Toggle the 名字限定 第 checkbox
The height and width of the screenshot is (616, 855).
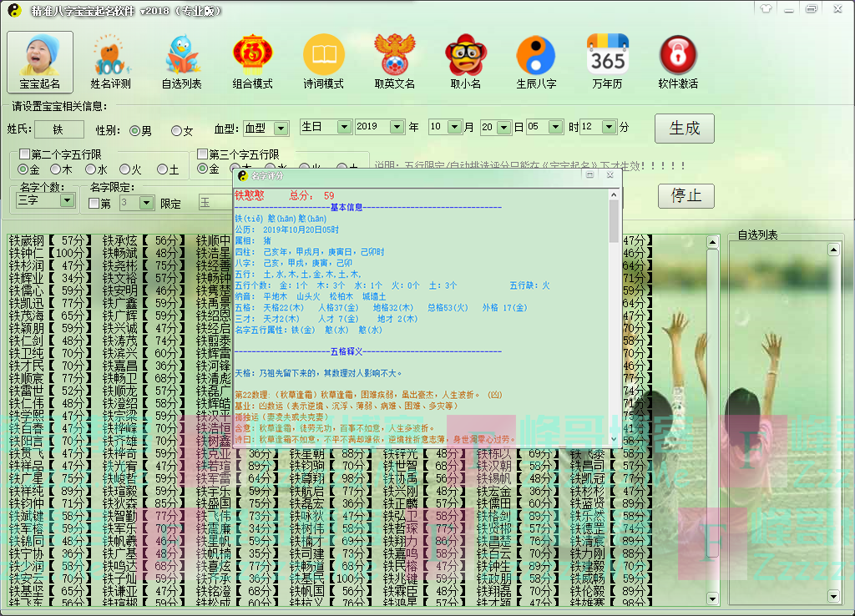pos(94,204)
